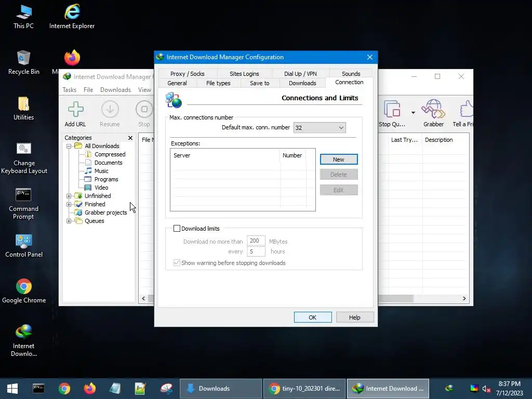Collapse the All Downloads tree node

coord(69,146)
